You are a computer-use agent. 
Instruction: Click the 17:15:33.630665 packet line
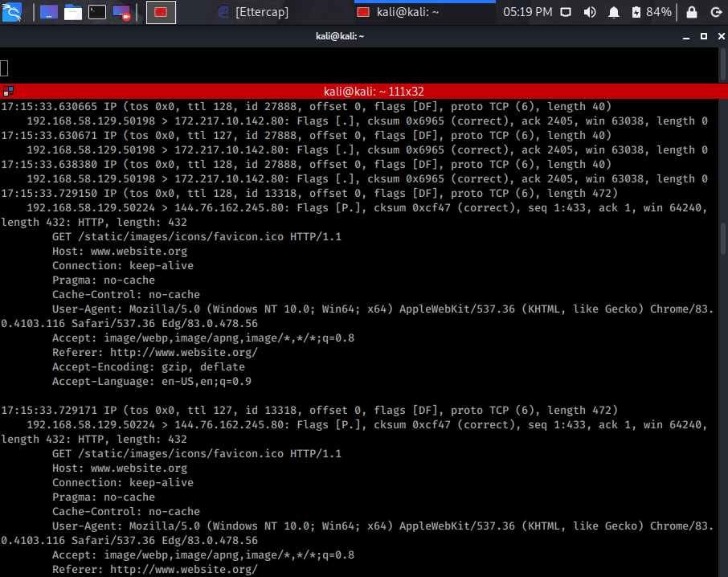[x=306, y=106]
